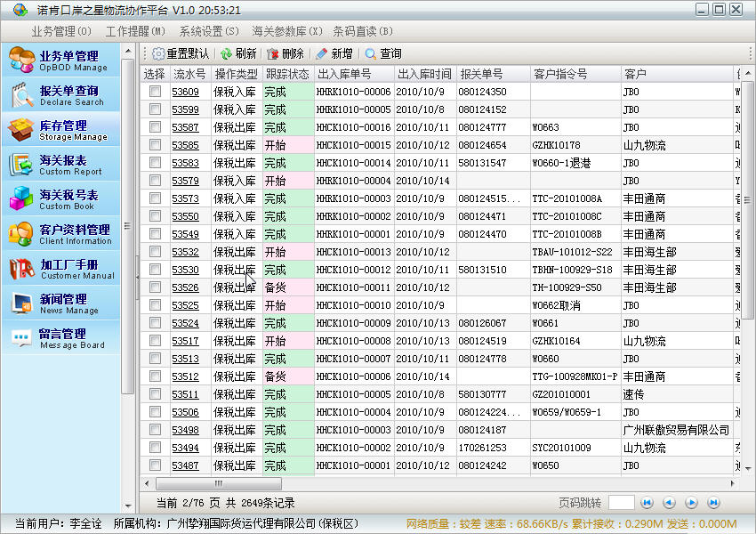Open the 业务管理(O) menu
The height and width of the screenshot is (534, 756).
coord(61,31)
